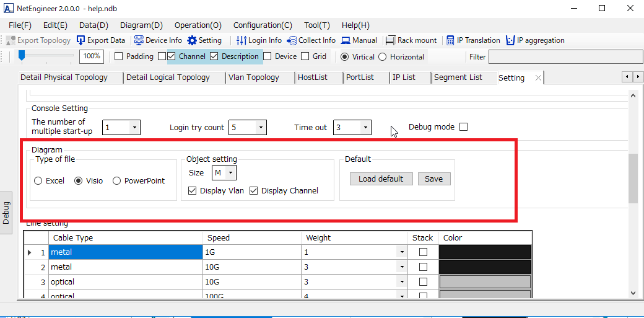
Task: Open the Login Info tool
Action: coord(241,40)
